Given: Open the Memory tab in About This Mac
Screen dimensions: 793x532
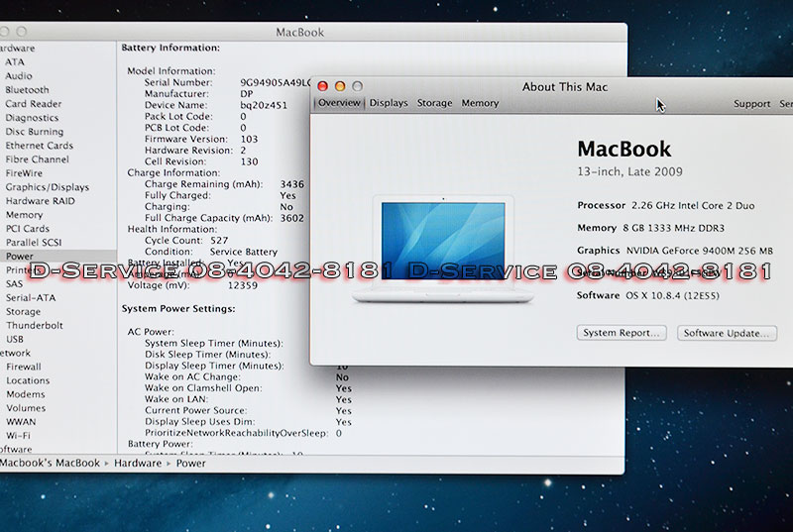Looking at the screenshot, I should [x=480, y=103].
